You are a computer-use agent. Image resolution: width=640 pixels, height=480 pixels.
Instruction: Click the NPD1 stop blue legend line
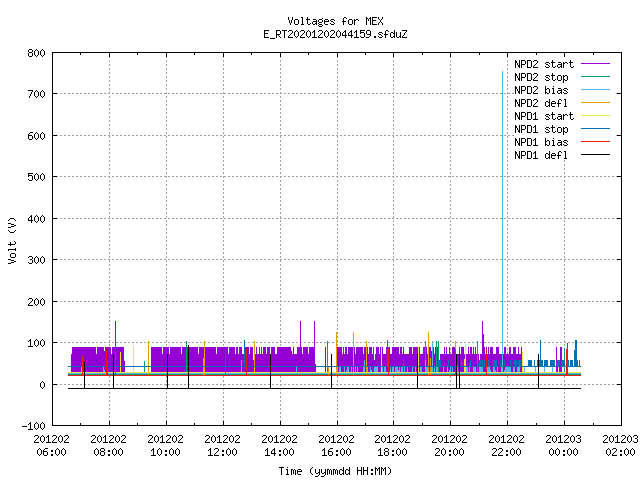(x=595, y=129)
